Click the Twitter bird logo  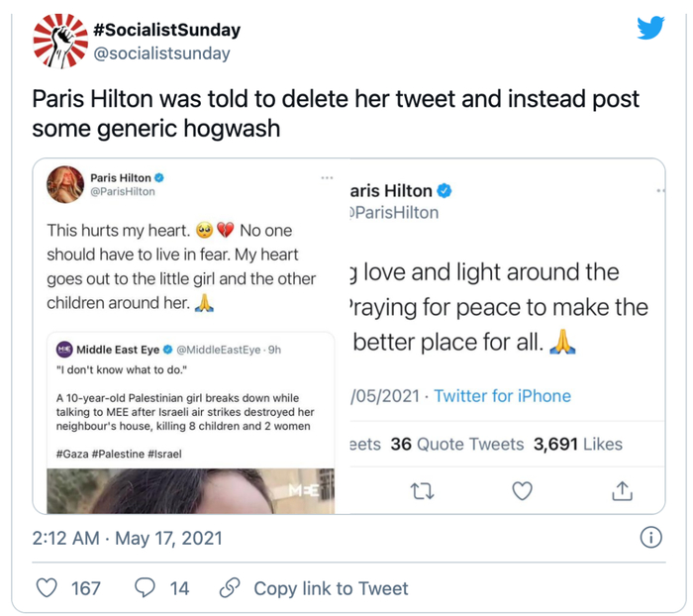650,28
